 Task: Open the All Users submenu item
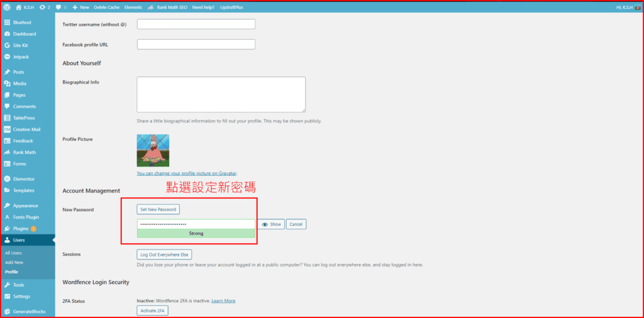[x=13, y=253]
